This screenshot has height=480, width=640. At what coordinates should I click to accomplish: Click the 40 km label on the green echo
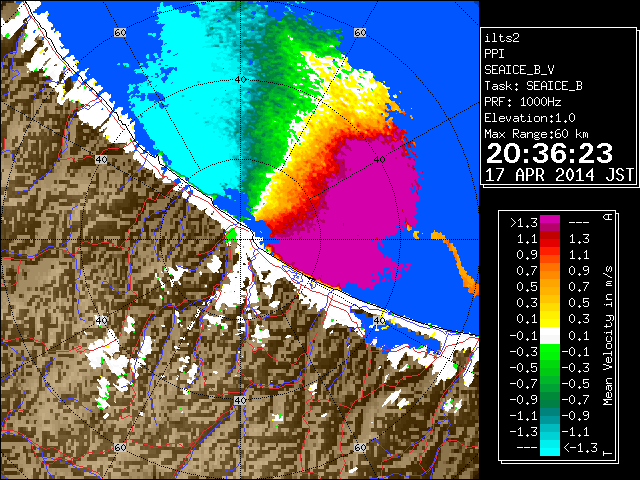[240, 80]
